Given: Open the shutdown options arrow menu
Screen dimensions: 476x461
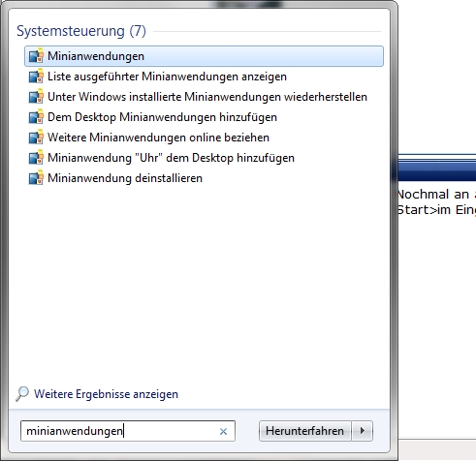Looking at the screenshot, I should 363,431.
